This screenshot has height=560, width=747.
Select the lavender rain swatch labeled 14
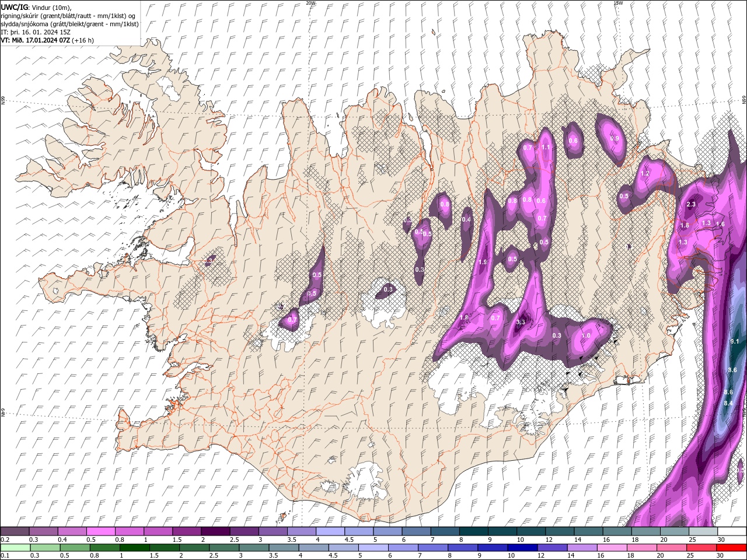pyautogui.click(x=582, y=548)
